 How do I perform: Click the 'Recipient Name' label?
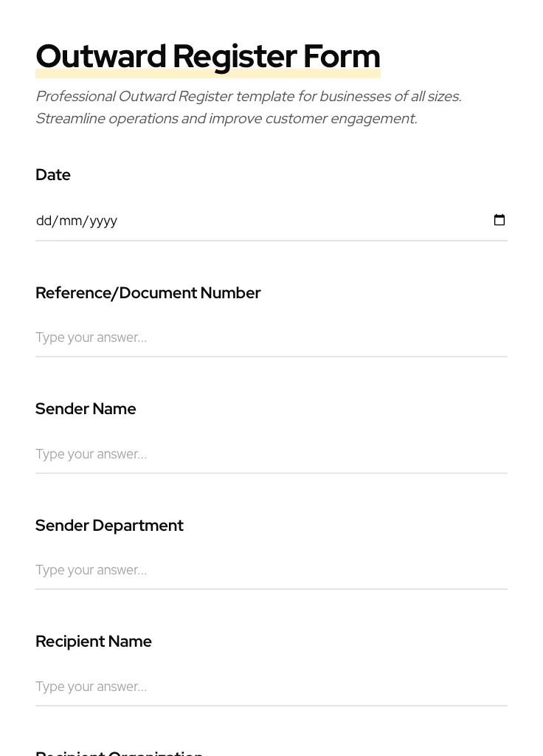(94, 642)
